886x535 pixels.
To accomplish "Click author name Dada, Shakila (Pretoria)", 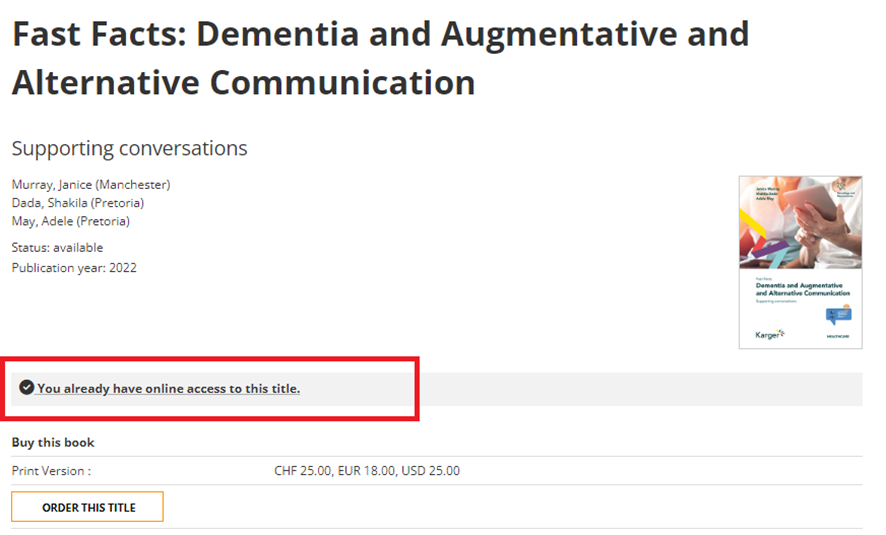I will [x=78, y=203].
